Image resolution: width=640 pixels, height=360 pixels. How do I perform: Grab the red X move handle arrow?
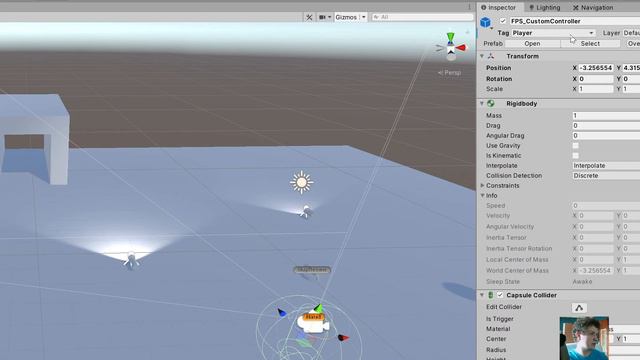coord(344,338)
